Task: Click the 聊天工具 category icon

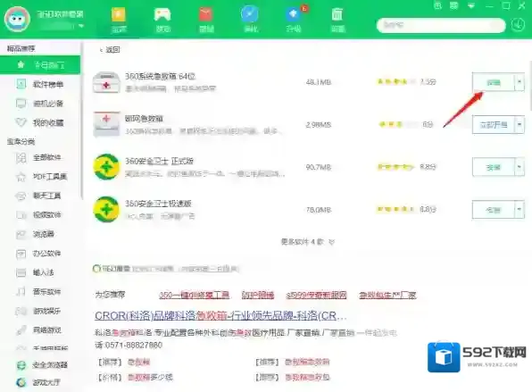Action: coord(21,196)
